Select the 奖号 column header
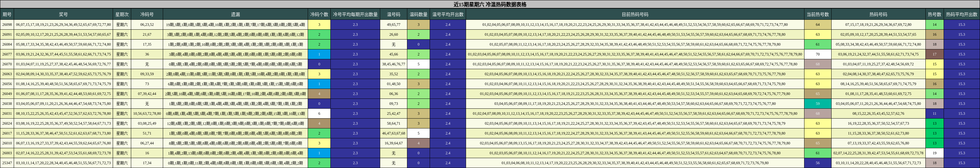This screenshot has width=980, height=168. (64, 14)
